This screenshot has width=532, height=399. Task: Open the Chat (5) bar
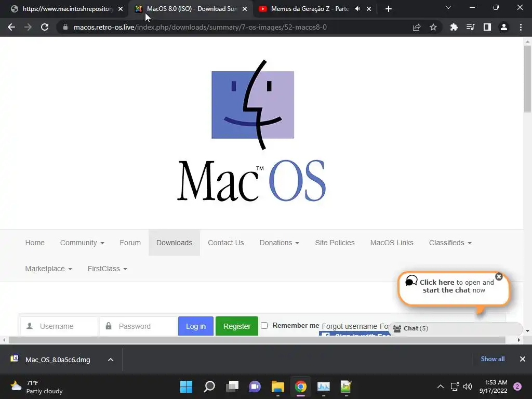click(x=455, y=328)
